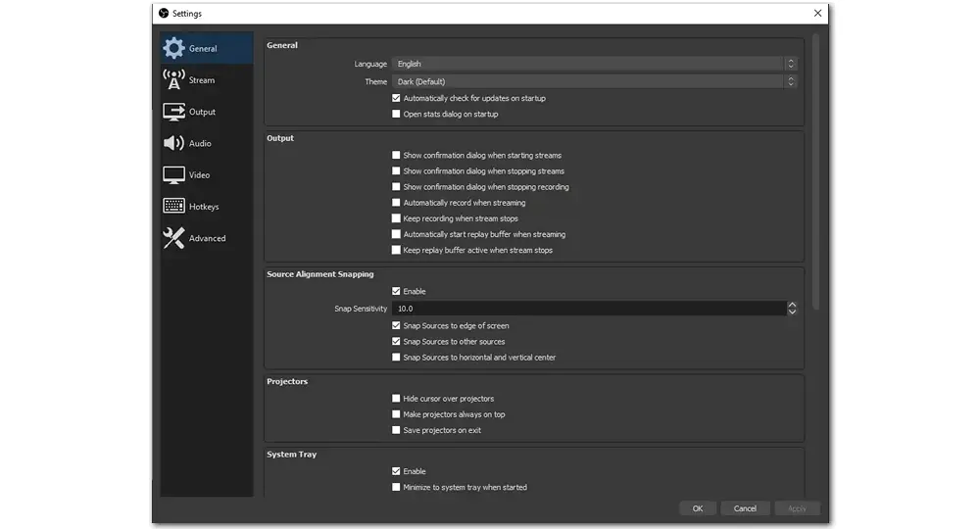The width and height of the screenshot is (980, 529).
Task: Click the Snap Sensitivity value field
Action: coord(589,309)
